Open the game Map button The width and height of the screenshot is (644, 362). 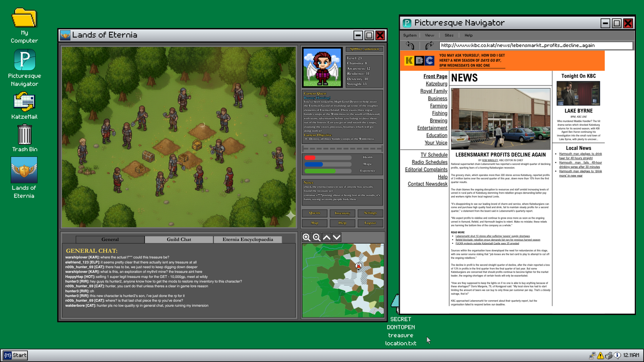(x=314, y=223)
